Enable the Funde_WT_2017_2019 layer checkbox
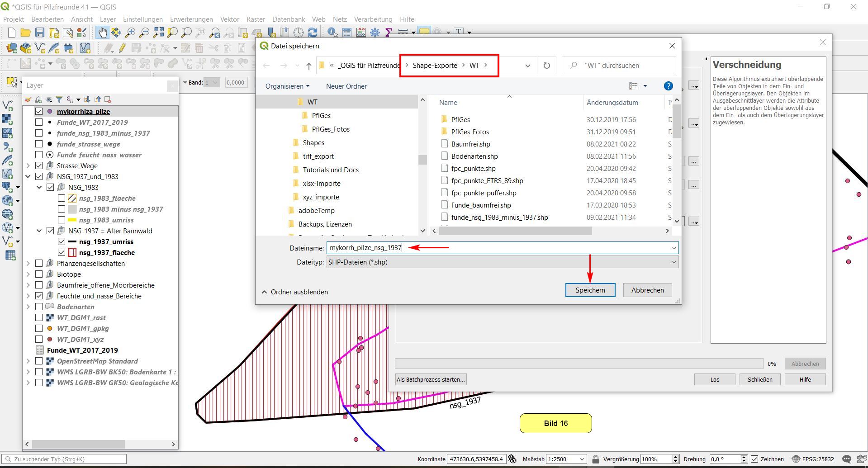The width and height of the screenshot is (868, 468). [x=39, y=122]
